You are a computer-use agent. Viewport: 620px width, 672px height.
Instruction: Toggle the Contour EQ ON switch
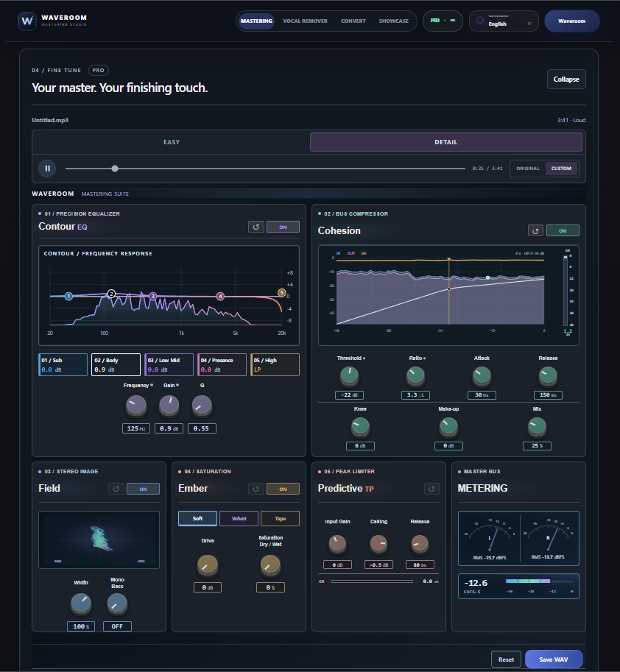point(283,227)
